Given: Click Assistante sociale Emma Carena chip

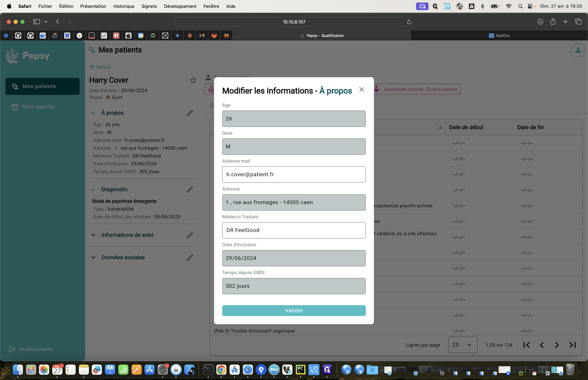Looking at the screenshot, I should 417,89.
